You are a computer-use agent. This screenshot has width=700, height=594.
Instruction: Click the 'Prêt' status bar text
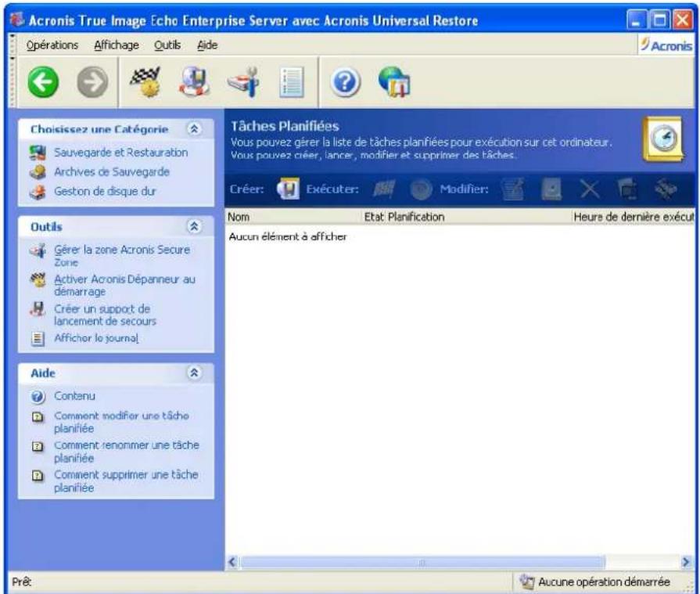tap(21, 582)
